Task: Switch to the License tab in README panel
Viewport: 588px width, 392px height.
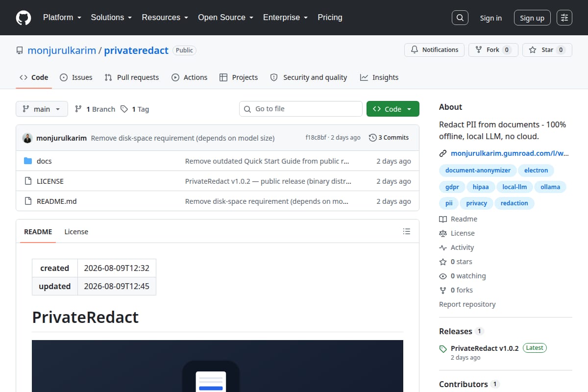Action: pos(76,232)
